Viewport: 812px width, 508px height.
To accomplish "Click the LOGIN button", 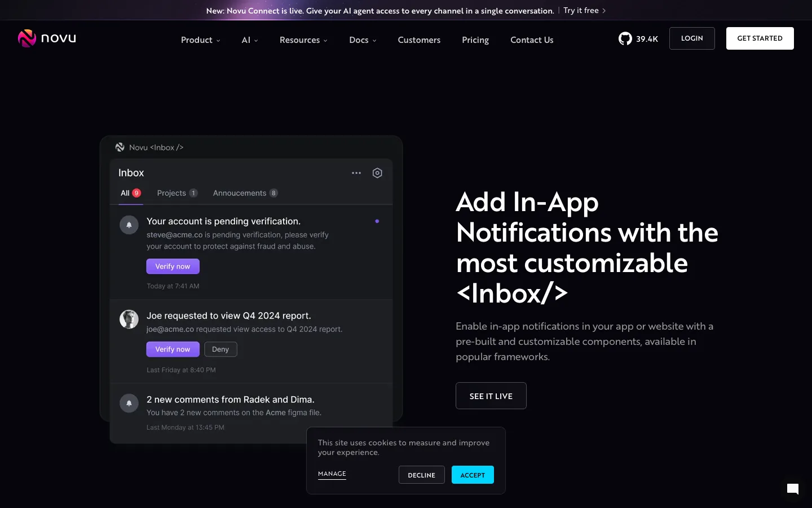I will click(692, 38).
